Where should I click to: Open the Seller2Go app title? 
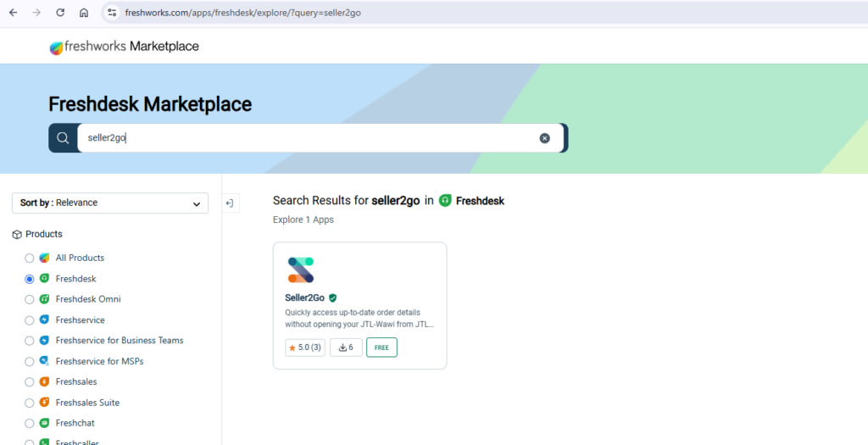[304, 298]
